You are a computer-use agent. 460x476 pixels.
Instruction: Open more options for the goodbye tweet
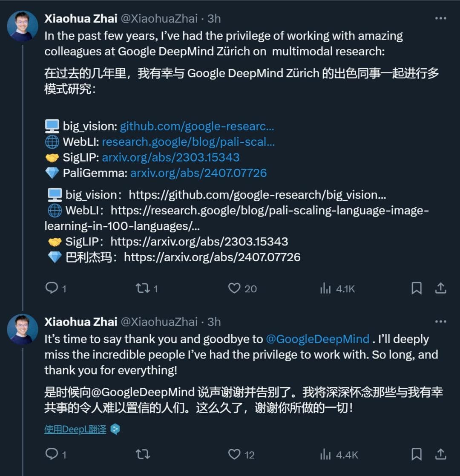[440, 322]
